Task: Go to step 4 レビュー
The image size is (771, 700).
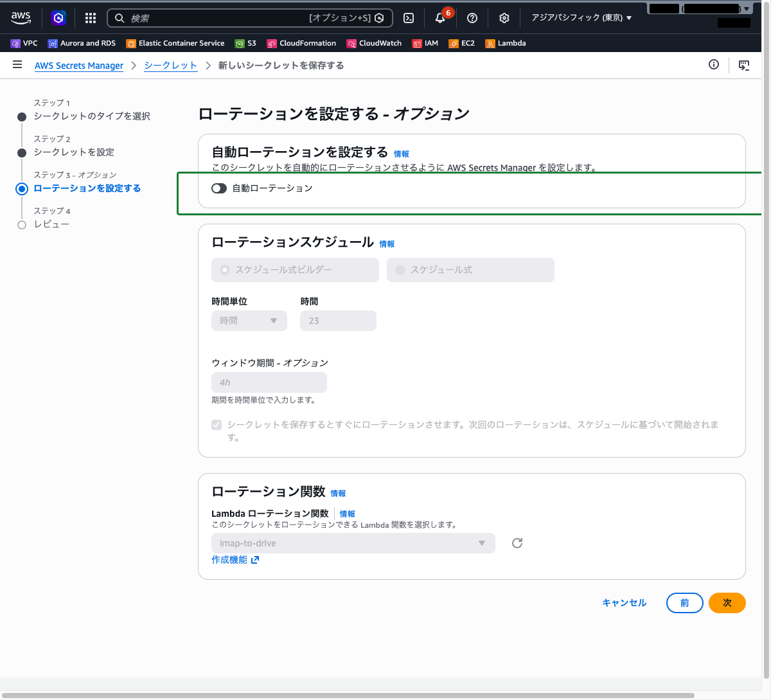Action: coord(51,224)
